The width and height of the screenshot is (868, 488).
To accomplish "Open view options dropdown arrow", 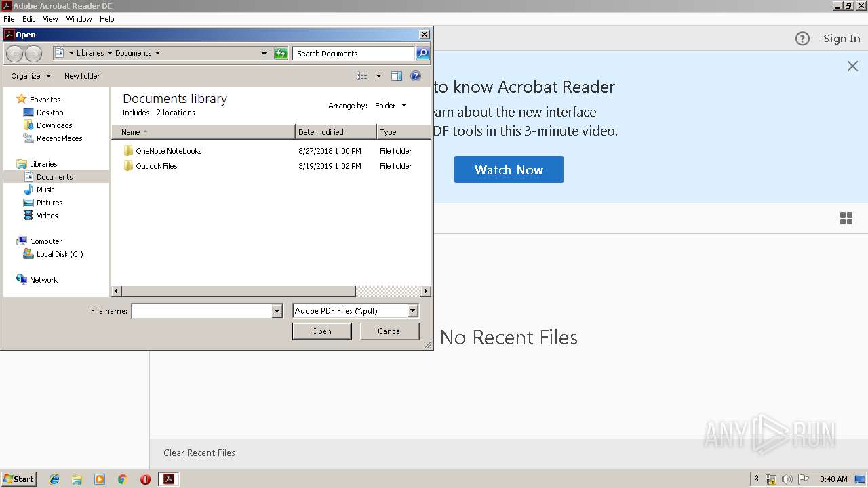I will click(378, 76).
